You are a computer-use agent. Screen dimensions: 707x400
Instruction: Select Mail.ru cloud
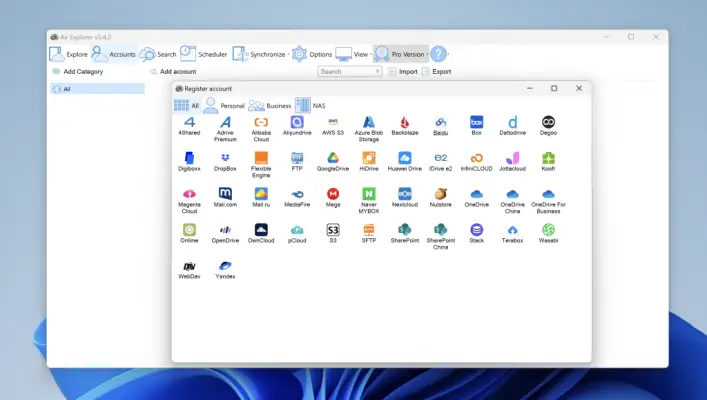[x=261, y=198]
